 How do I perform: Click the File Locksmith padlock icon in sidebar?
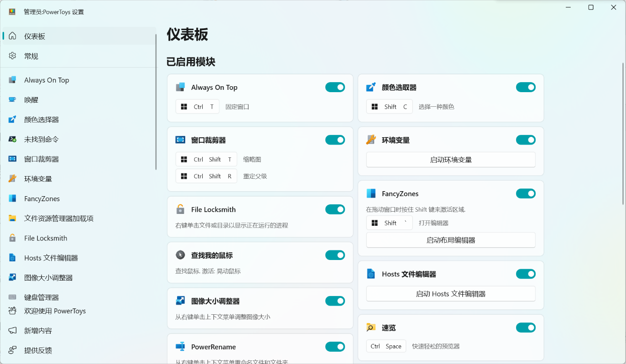(12, 238)
